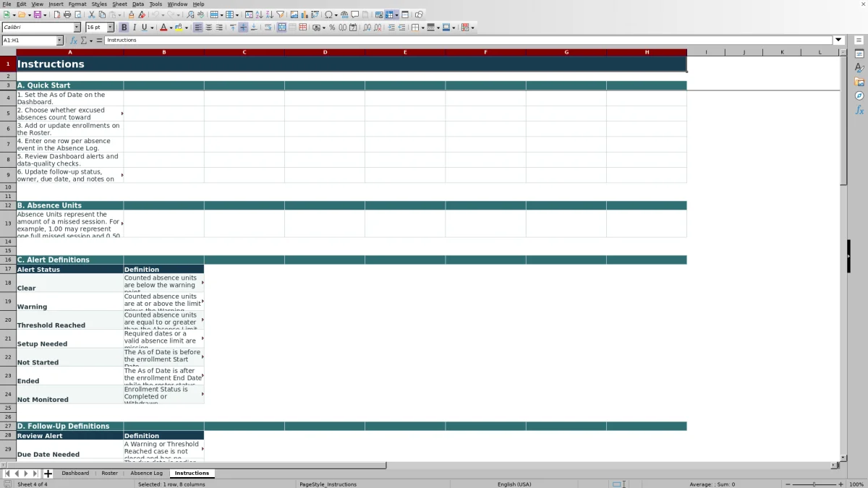This screenshot has width=868, height=488.
Task: Expand the formula bar with its arrow
Action: pos(839,40)
